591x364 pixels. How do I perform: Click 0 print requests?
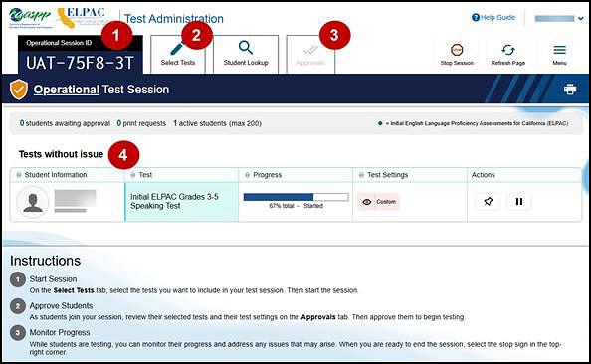coord(141,123)
